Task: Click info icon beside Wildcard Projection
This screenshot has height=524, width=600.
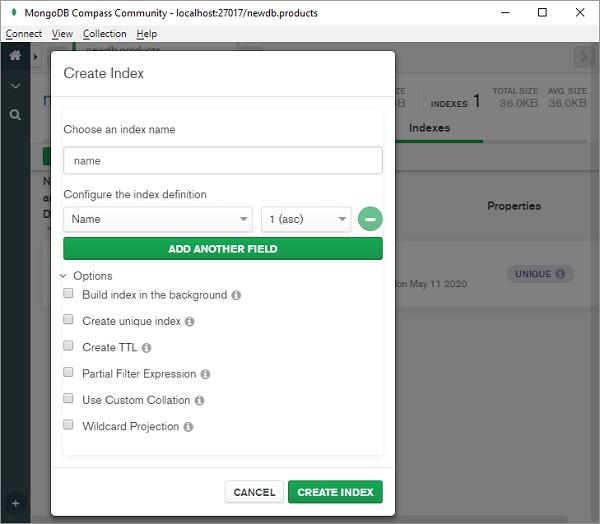Action: (188, 427)
